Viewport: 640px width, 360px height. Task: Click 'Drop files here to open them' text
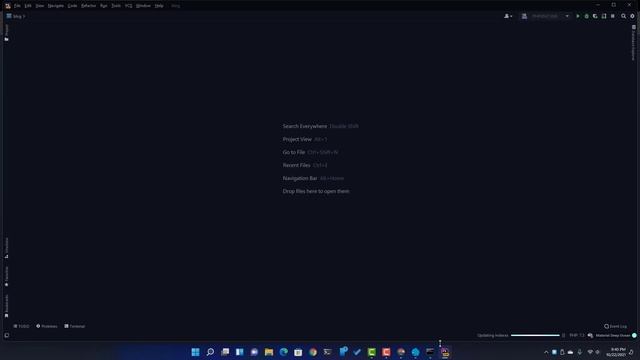click(316, 191)
